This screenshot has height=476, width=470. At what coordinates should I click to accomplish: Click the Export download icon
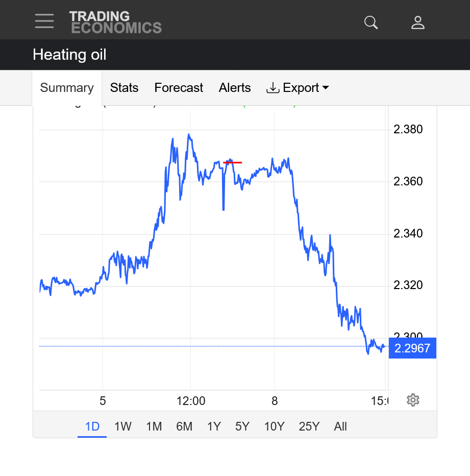[273, 88]
